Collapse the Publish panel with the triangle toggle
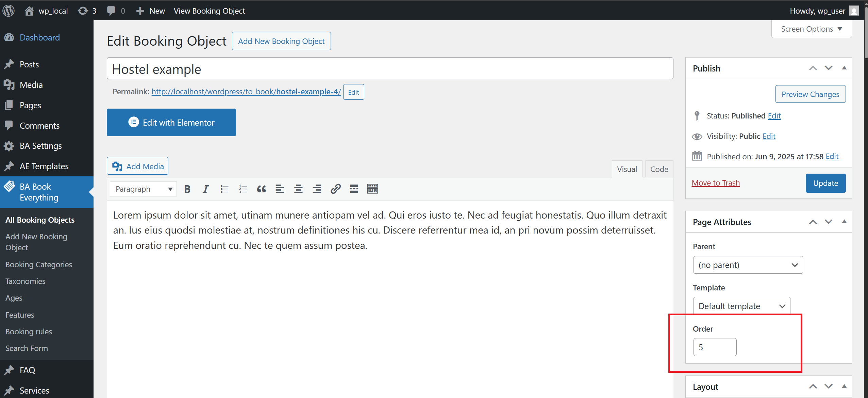The height and width of the screenshot is (398, 868). pos(844,68)
